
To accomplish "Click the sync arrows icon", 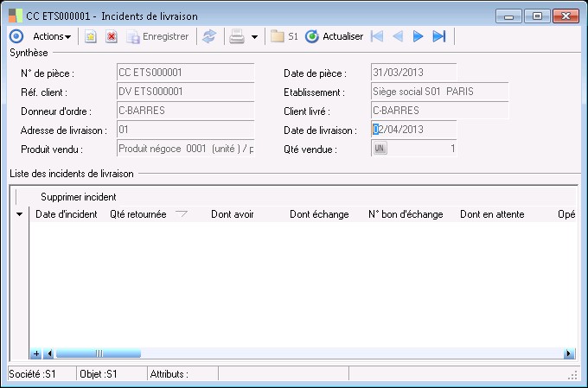I will [209, 36].
